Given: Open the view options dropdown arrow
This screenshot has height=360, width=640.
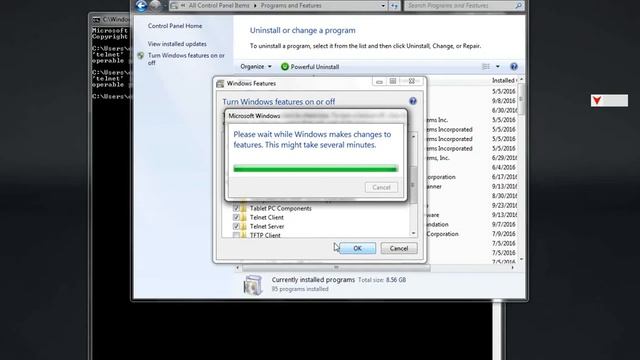Looking at the screenshot, I should click(498, 67).
